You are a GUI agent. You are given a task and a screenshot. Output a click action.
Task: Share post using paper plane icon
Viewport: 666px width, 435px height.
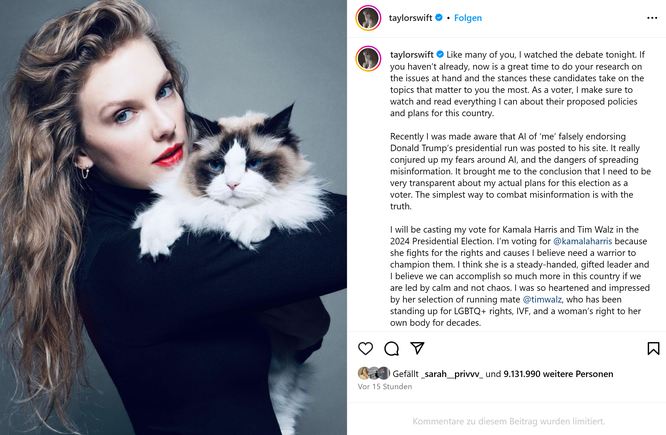click(417, 348)
